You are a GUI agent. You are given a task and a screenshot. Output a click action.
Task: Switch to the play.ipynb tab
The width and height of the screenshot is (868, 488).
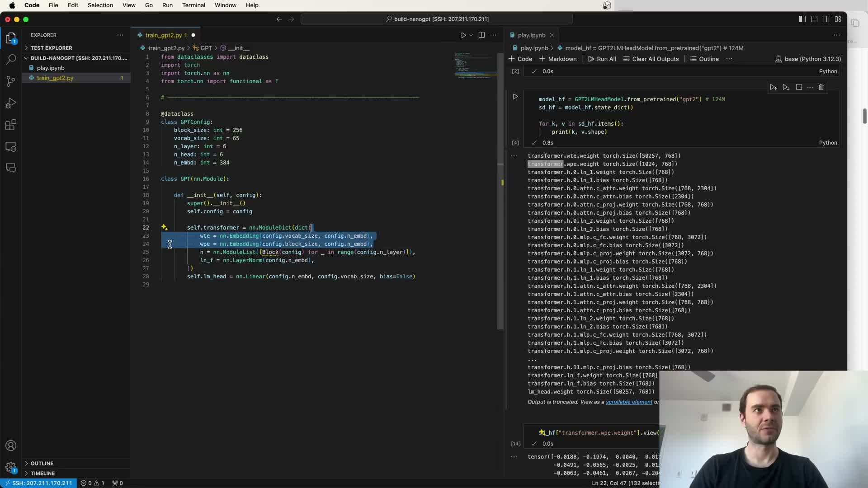(x=531, y=35)
